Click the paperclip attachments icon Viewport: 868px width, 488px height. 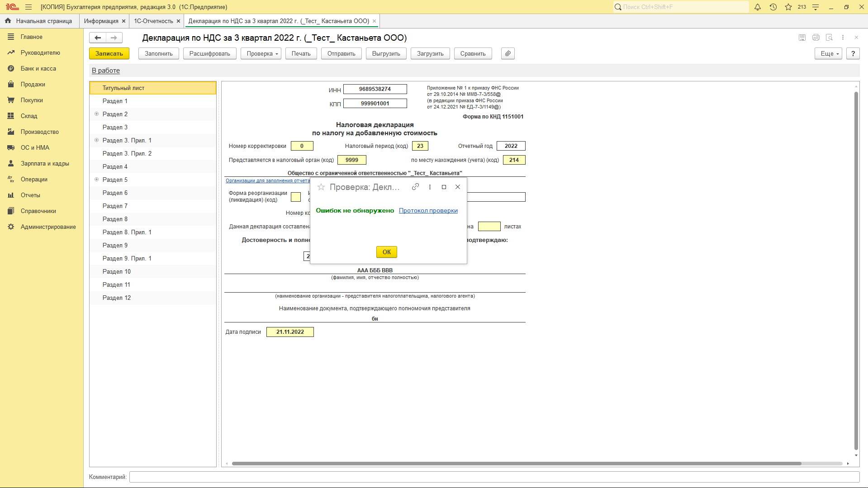[508, 53]
